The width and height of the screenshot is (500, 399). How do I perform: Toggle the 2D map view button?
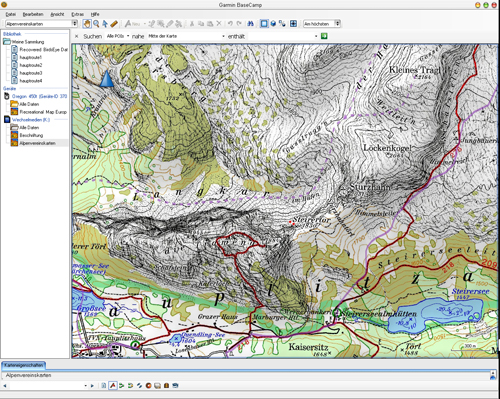[264, 24]
